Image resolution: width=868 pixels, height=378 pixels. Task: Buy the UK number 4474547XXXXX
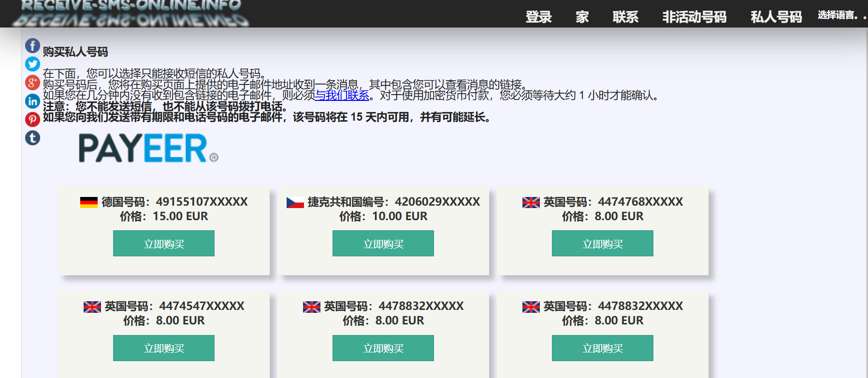164,348
